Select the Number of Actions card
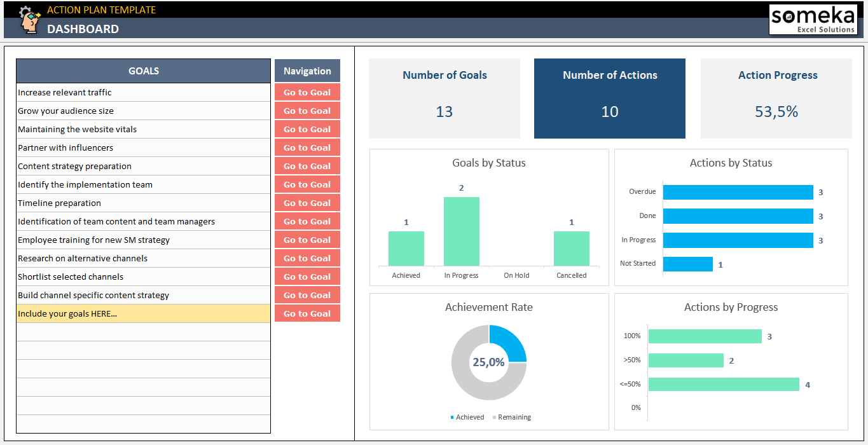This screenshot has height=445, width=868. coord(609,99)
